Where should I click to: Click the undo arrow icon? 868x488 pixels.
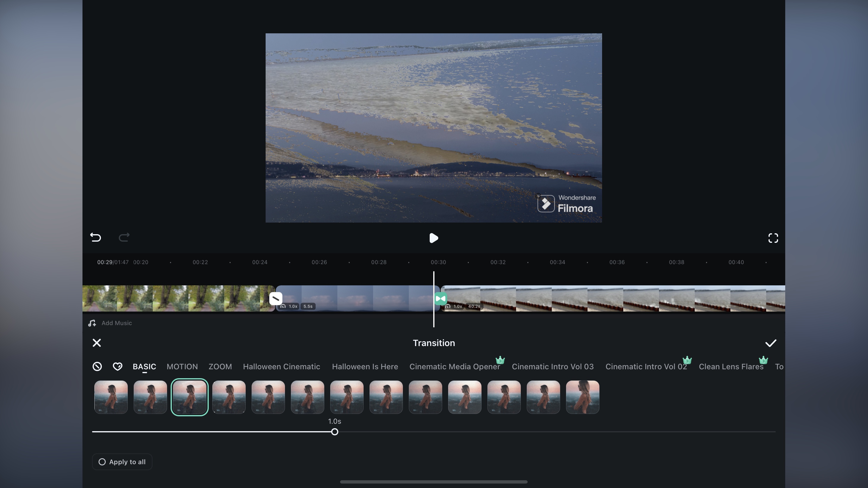[x=95, y=237]
